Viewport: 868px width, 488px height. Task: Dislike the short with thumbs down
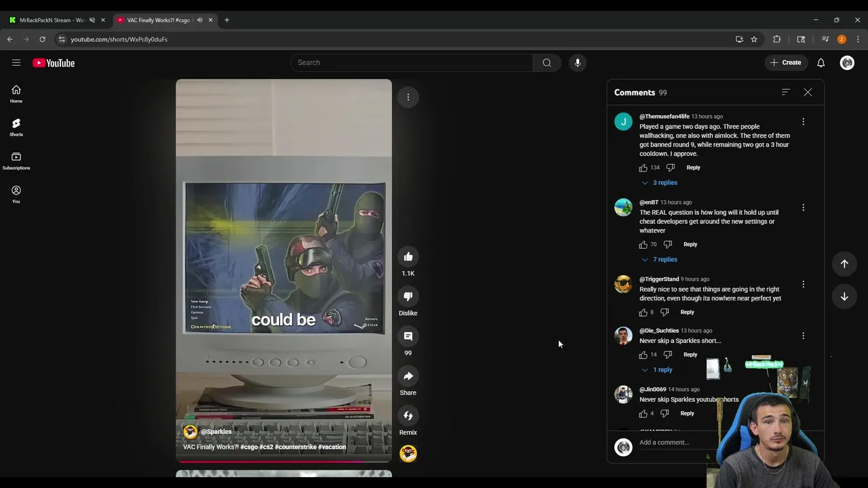[408, 296]
